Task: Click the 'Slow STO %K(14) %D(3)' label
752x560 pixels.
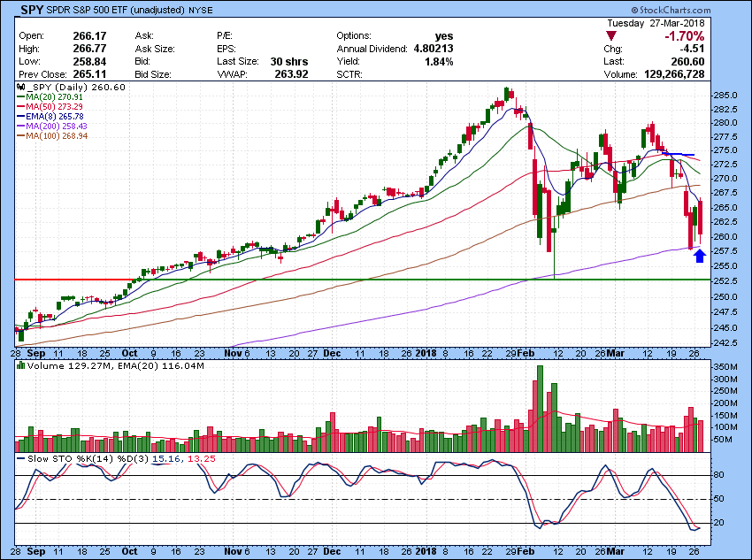Action: click(x=88, y=459)
